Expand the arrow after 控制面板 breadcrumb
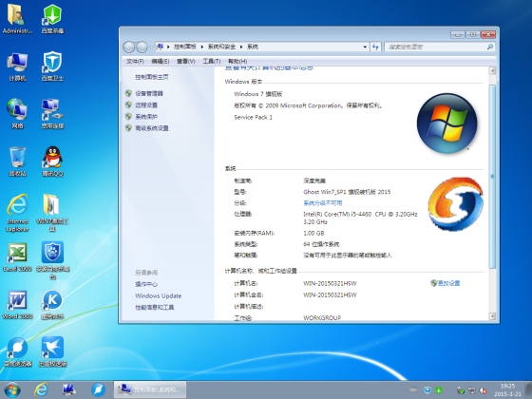This screenshot has height=399, width=532. [x=201, y=47]
